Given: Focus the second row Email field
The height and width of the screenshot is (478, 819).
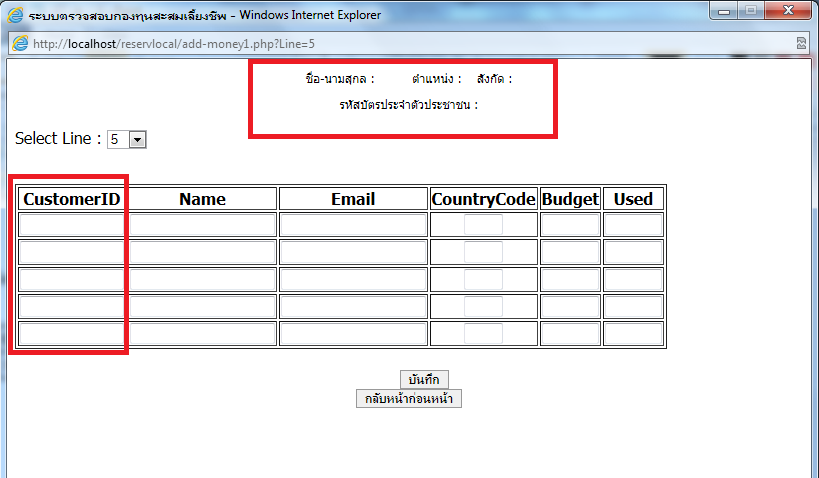Looking at the screenshot, I should (353, 252).
